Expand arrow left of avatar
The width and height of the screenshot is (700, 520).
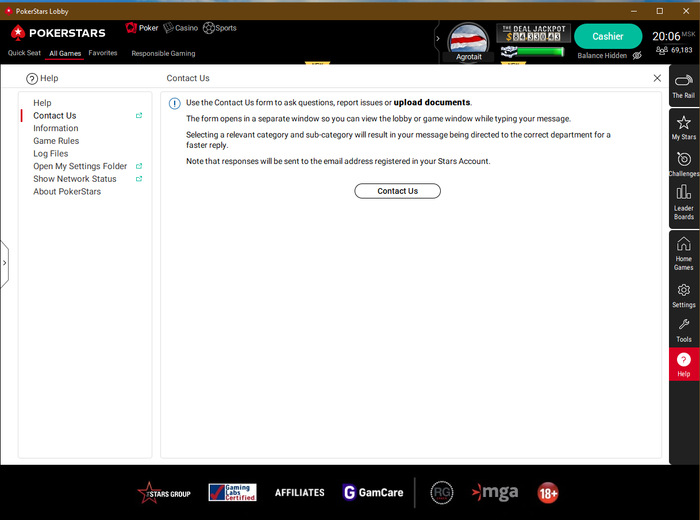pos(438,38)
